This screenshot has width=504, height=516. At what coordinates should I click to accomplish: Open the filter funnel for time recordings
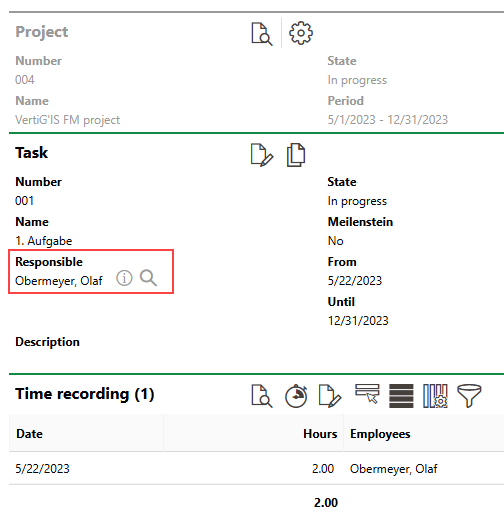(469, 396)
